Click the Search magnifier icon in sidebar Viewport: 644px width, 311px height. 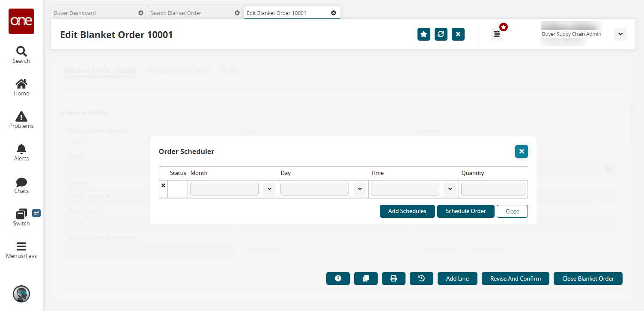pos(21,52)
